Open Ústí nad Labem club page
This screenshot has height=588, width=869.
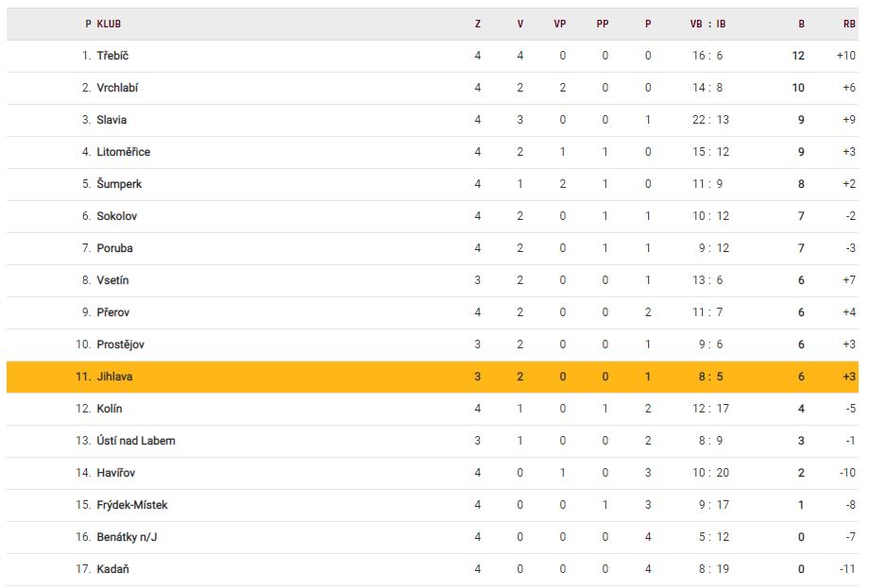(135, 441)
